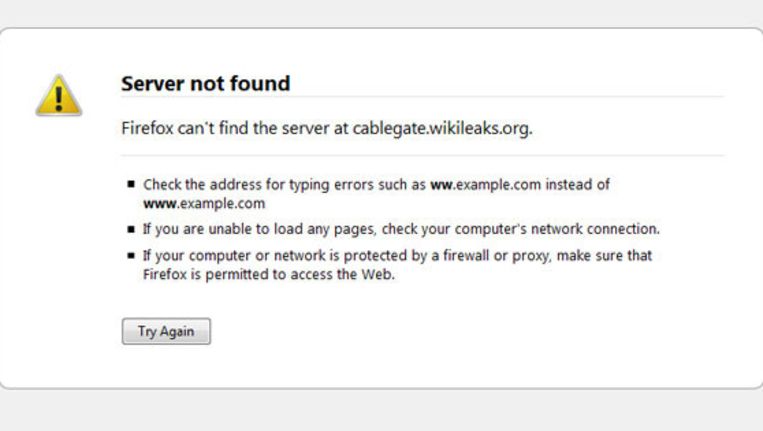Click the divider line below error message
Viewport: 763px width, 431px height.
tap(421, 155)
